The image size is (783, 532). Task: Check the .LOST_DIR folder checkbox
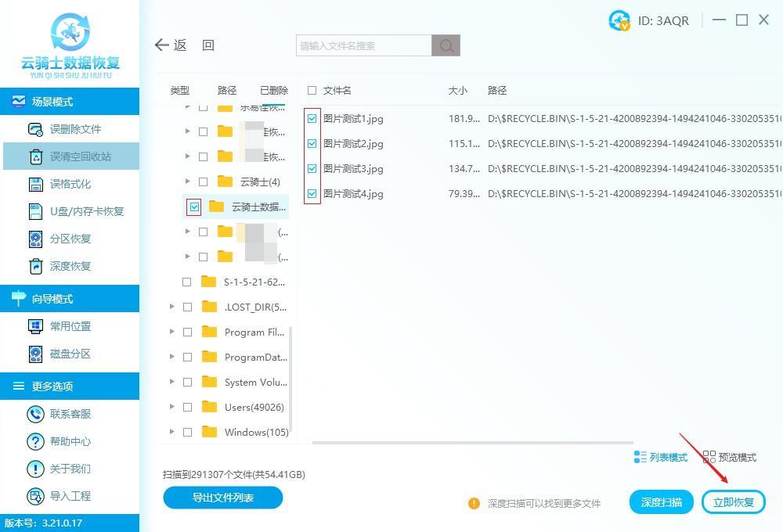tap(188, 307)
